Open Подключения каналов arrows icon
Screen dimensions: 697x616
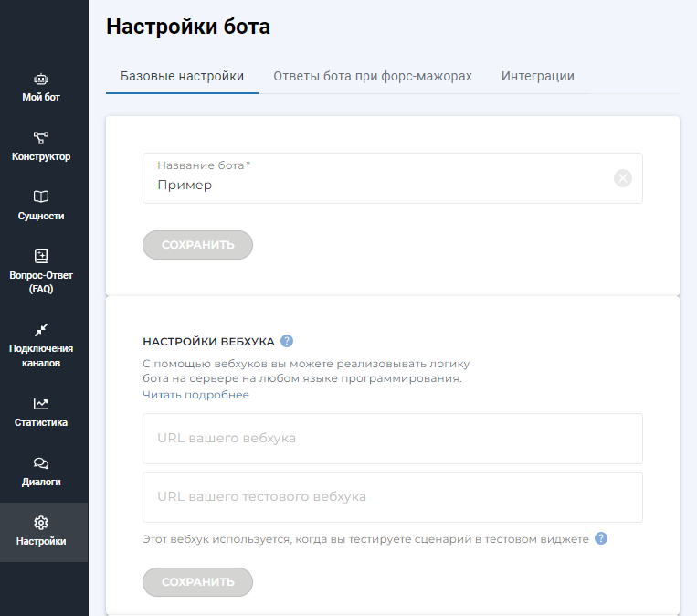pos(41,329)
